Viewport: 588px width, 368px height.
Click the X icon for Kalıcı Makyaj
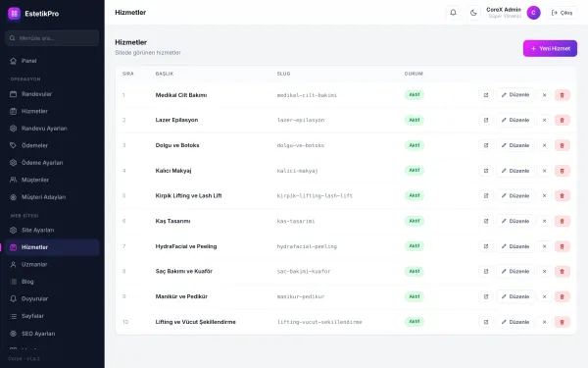(544, 171)
